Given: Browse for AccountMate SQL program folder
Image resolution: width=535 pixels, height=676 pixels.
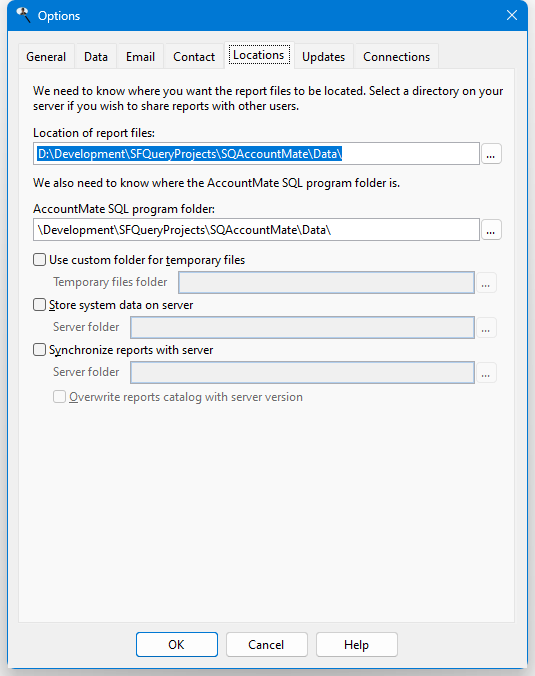Looking at the screenshot, I should coord(491,230).
